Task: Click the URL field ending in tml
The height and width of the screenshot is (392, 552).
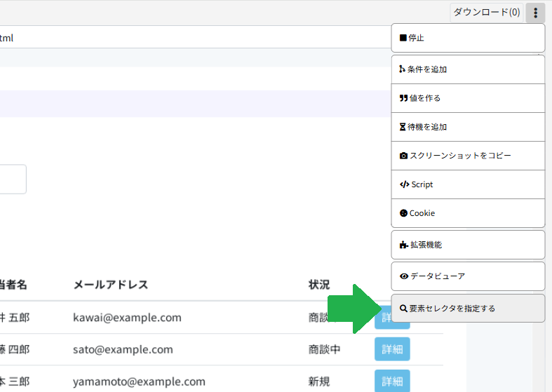Action: pos(196,37)
